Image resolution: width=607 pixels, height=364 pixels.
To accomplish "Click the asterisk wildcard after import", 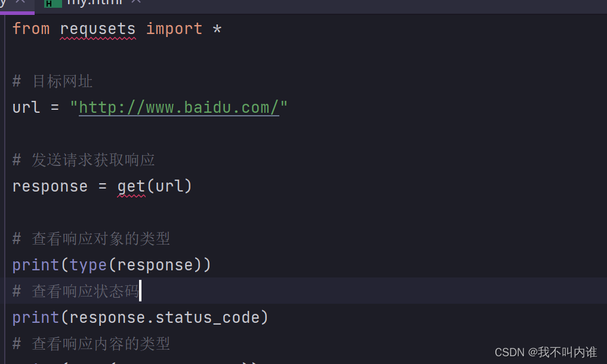I will pyautogui.click(x=217, y=29).
